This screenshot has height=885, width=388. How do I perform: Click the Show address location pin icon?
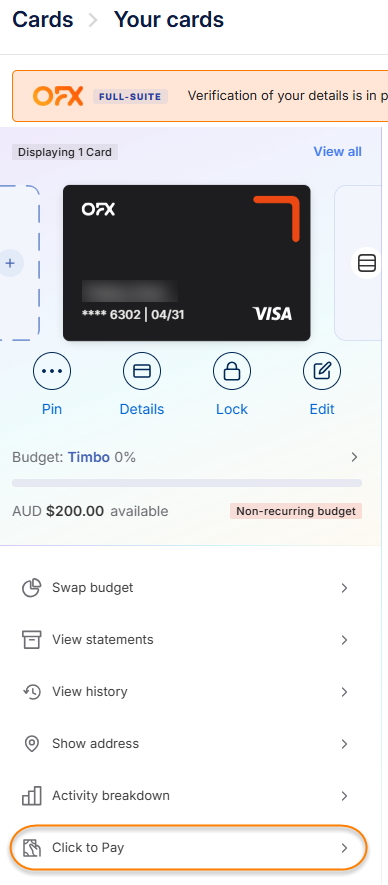(x=32, y=743)
